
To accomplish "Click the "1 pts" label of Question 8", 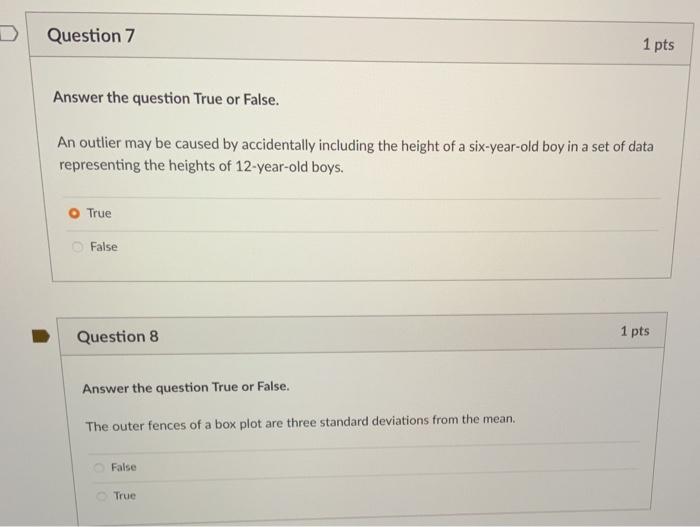I will click(634, 331).
